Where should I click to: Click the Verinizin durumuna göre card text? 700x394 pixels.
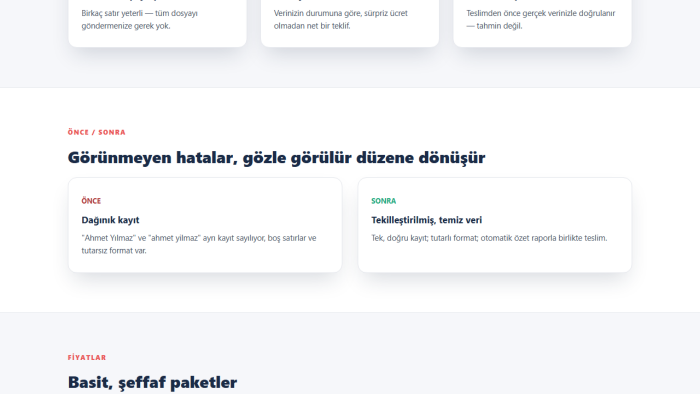[x=341, y=20]
